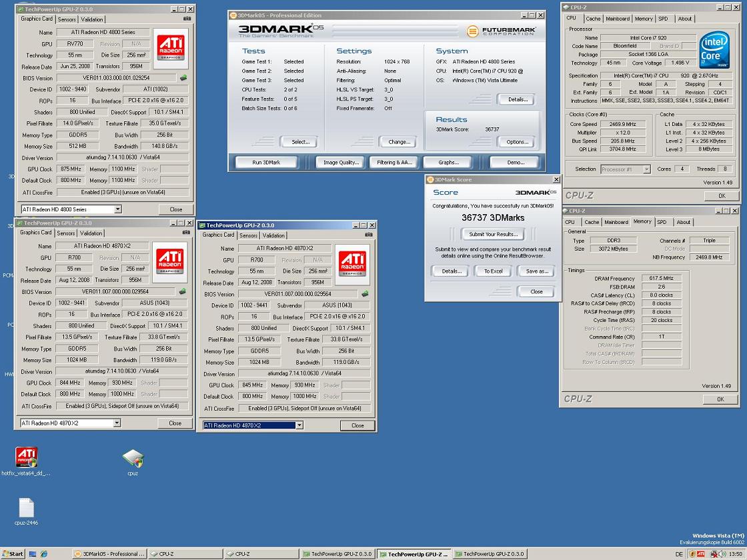Open the GPU selector in the inactive HD 4870 X2 window

pyautogui.click(x=117, y=423)
